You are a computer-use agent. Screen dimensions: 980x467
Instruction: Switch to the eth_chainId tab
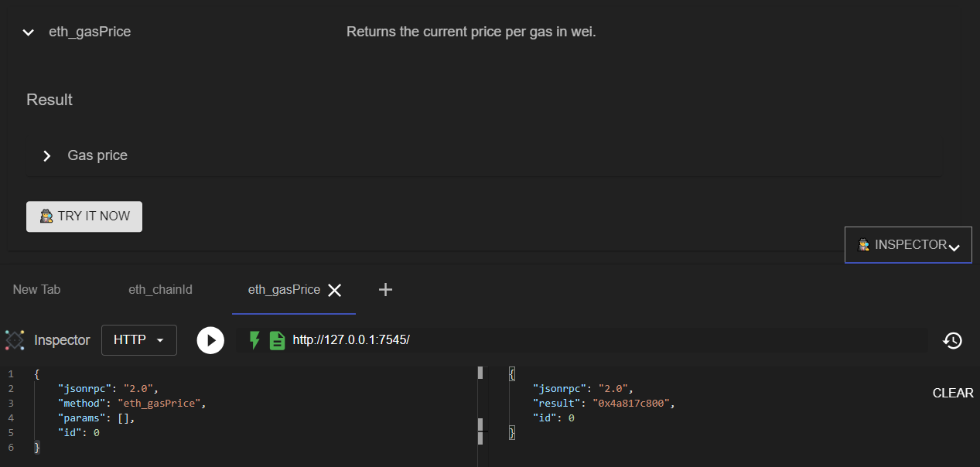click(x=160, y=290)
